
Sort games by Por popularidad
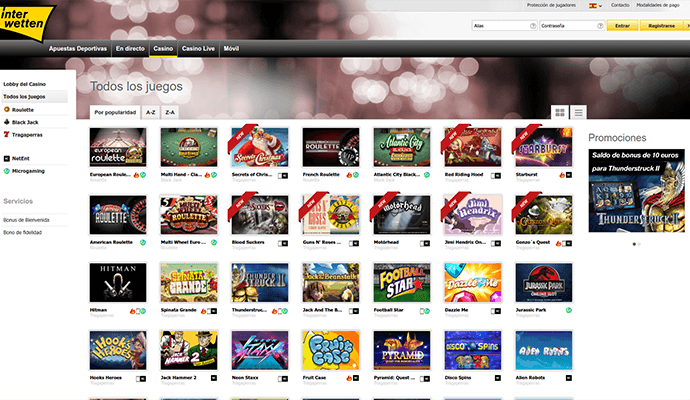tap(113, 113)
